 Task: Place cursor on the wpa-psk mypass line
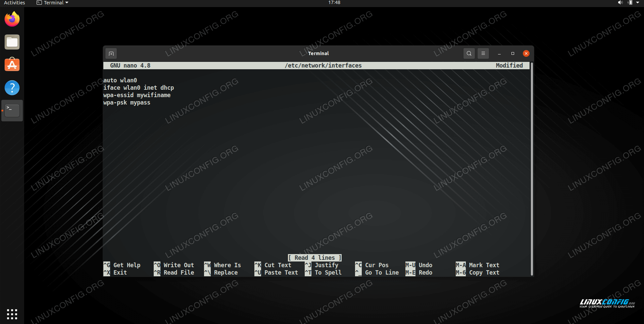coord(127,103)
